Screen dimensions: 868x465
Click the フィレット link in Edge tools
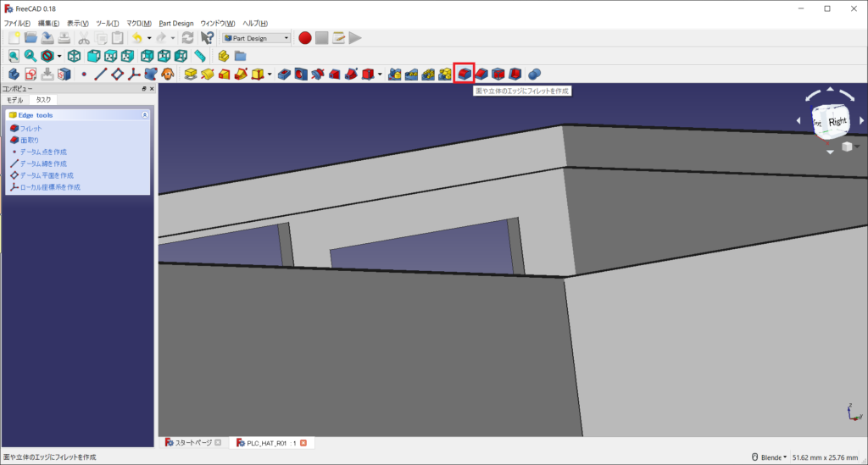[x=31, y=128]
